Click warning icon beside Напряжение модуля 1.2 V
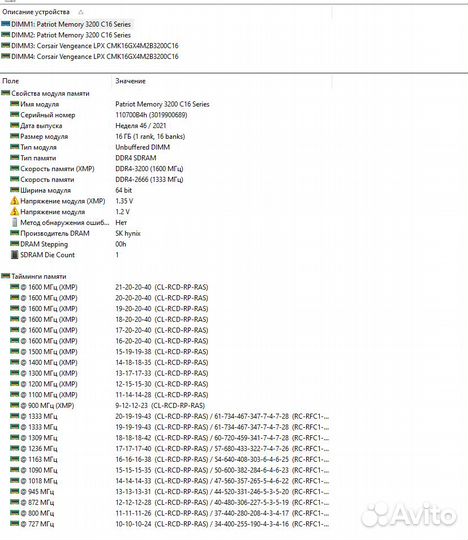 coord(14,211)
